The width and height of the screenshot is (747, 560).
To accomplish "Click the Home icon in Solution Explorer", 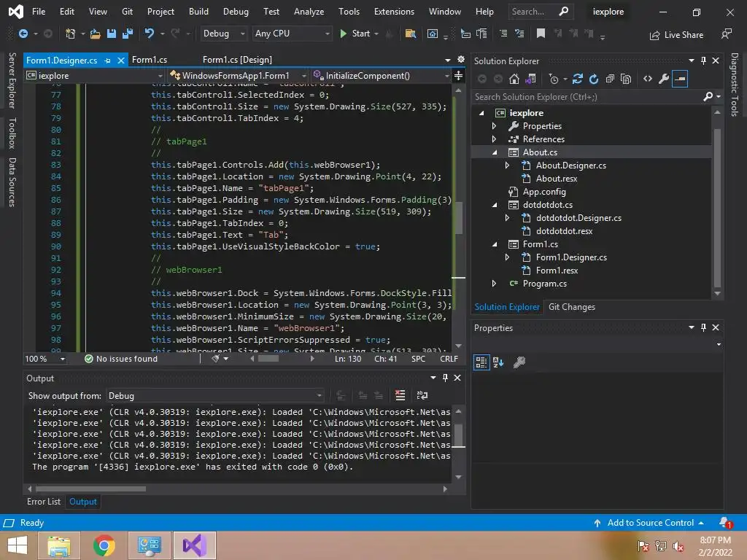I will [x=514, y=79].
